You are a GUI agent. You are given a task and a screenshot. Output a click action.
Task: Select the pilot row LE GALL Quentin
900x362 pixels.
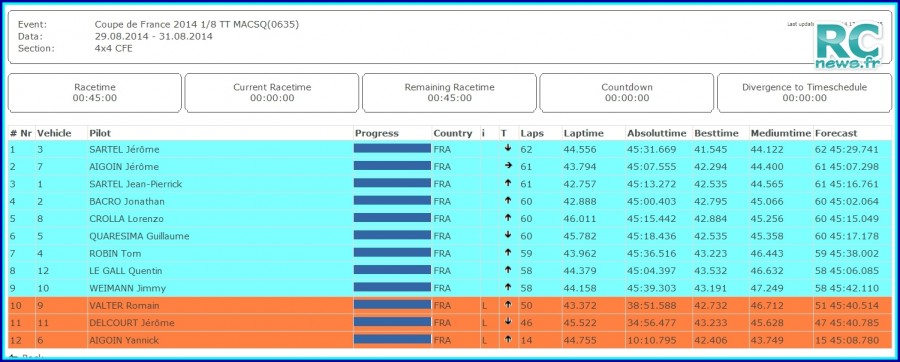pos(450,271)
